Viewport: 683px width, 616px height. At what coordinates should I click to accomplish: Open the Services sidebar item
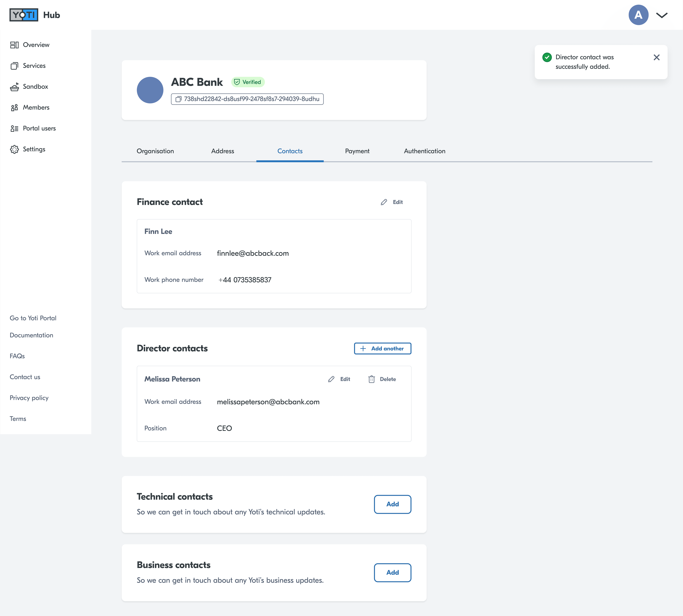(34, 66)
